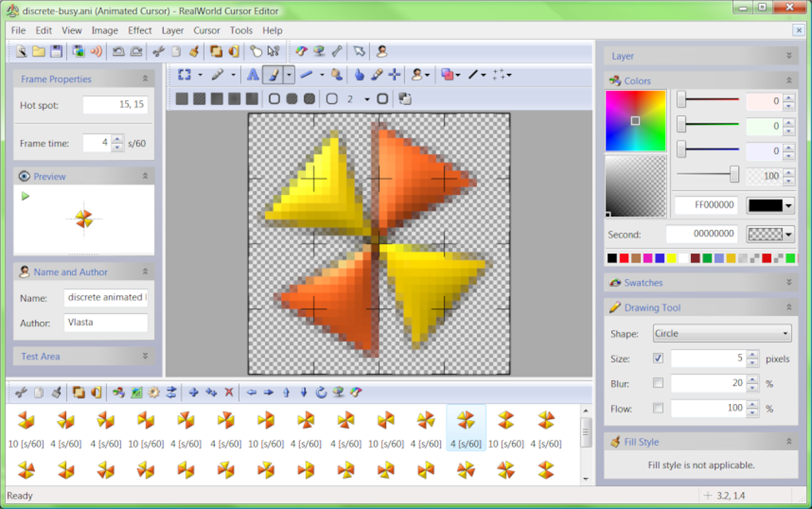Select the Move crosshair tool
The height and width of the screenshot is (509, 812).
tap(395, 75)
